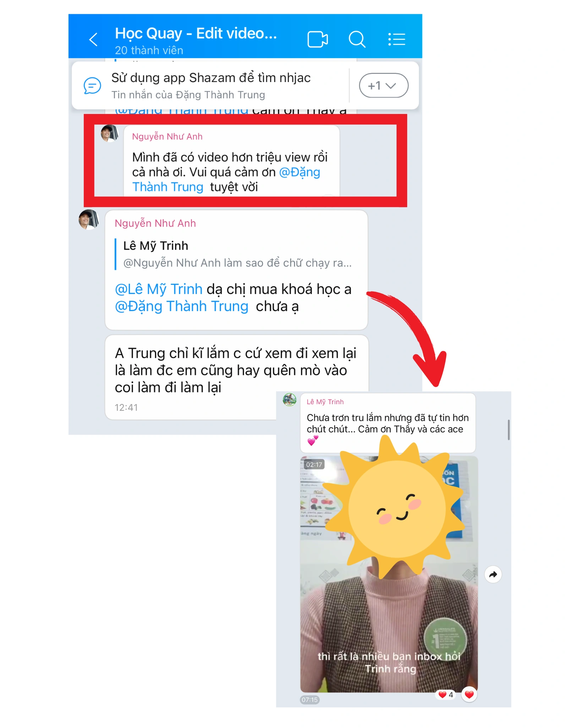568x728 pixels.
Task: Tap the @Lê Mỹ Trinh mention link
Action: [x=158, y=289]
